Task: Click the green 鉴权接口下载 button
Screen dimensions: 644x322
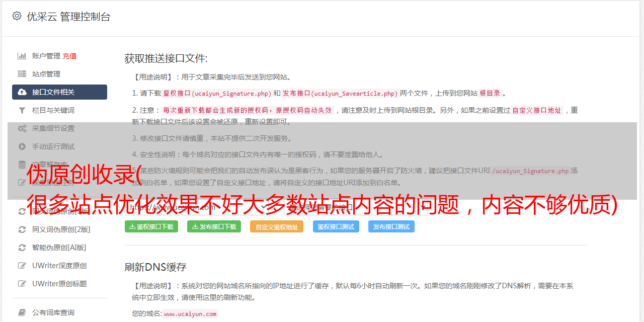Action: [x=151, y=226]
